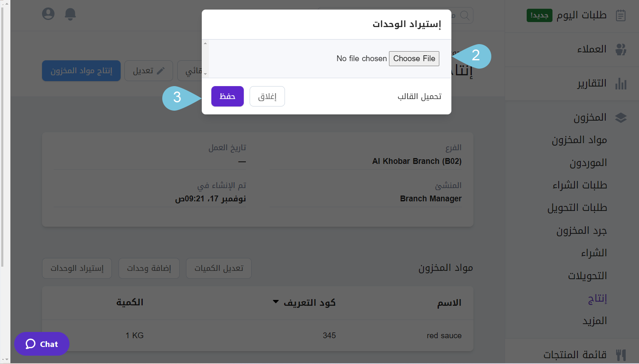
Task: Open the notifications bell icon
Action: pos(70,15)
